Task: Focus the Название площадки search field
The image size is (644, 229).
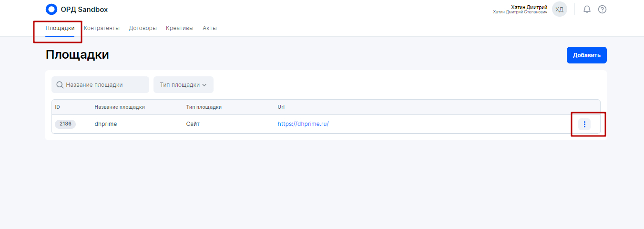Action: pyautogui.click(x=105, y=85)
